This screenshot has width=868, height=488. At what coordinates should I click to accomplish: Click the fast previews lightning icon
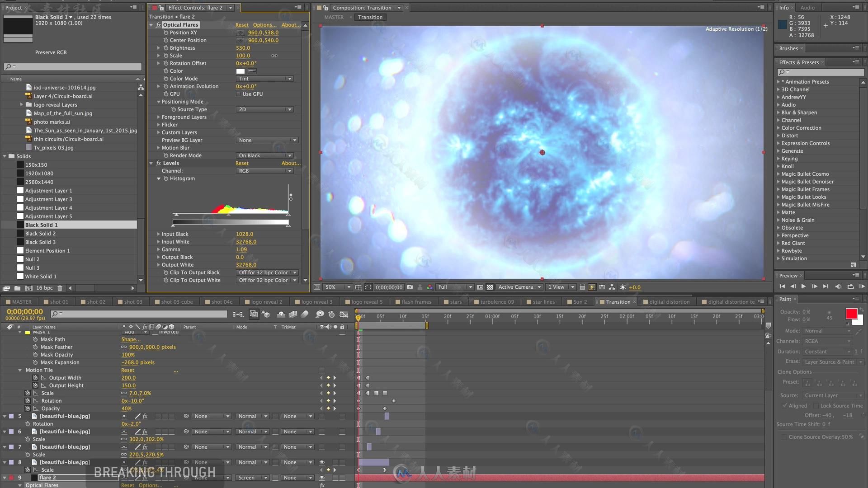pos(592,287)
